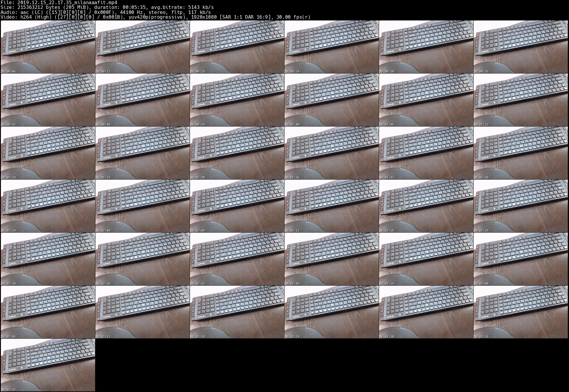This screenshot has width=569, height=392.
Task: Open the frame at 00:01:06
Action: click(x=426, y=100)
